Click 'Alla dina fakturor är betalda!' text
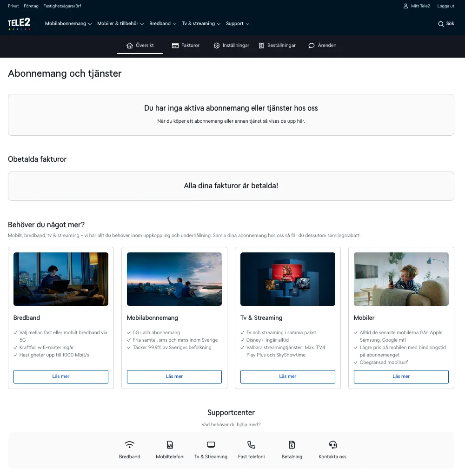The image size is (465, 476). [x=231, y=186]
